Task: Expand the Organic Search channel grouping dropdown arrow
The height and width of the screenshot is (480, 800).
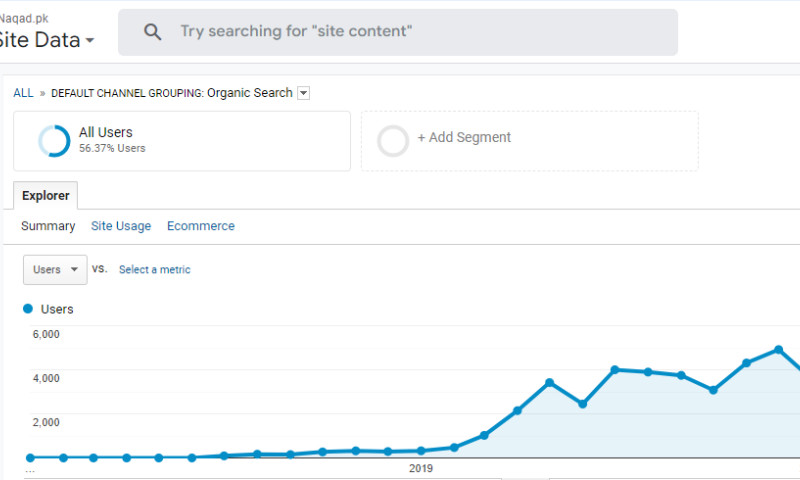Action: (304, 93)
